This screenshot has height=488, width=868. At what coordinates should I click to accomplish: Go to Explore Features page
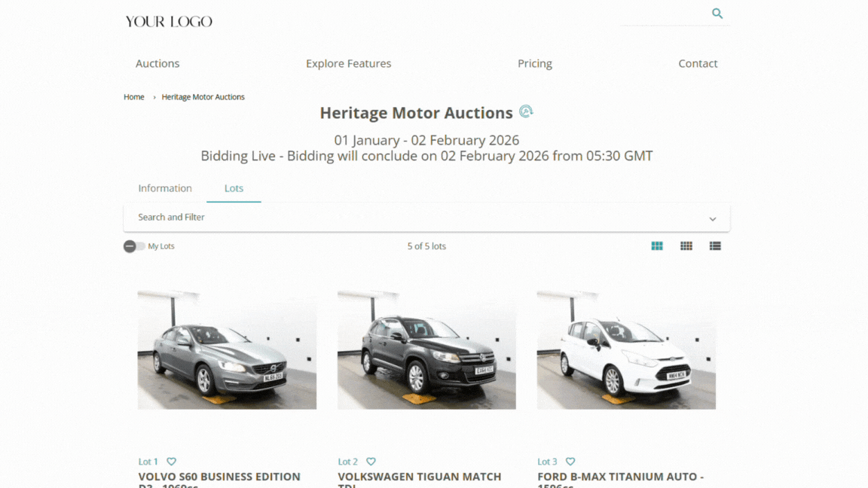(348, 64)
